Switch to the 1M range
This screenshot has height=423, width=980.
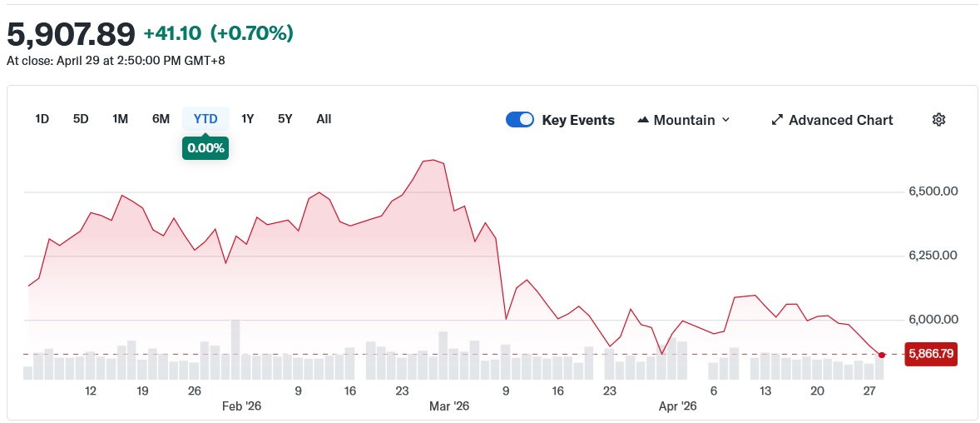[x=120, y=119]
